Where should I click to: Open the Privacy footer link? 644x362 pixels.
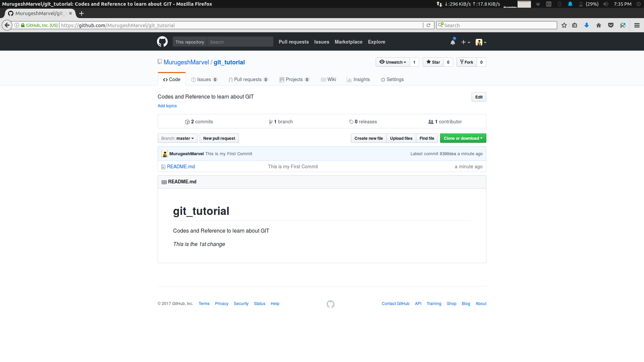(x=222, y=304)
